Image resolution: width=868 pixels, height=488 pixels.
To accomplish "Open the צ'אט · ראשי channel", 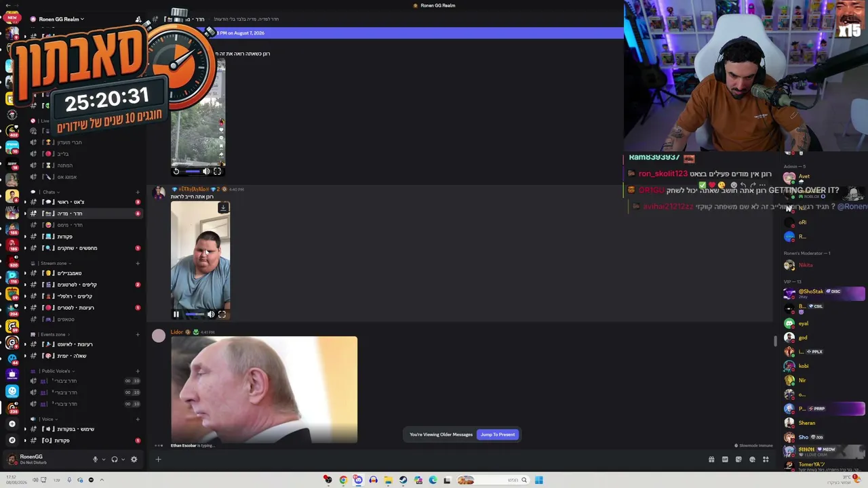I will tap(85, 202).
